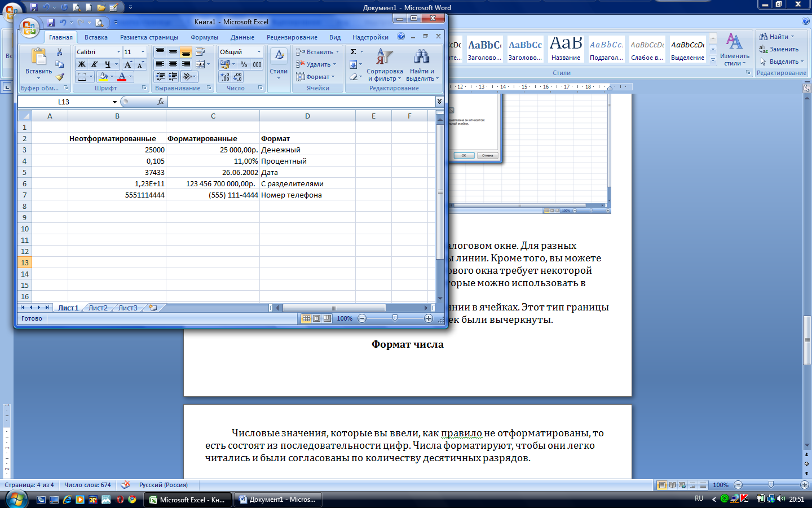812x508 pixels.
Task: Click the Insert function fx icon
Action: [161, 102]
